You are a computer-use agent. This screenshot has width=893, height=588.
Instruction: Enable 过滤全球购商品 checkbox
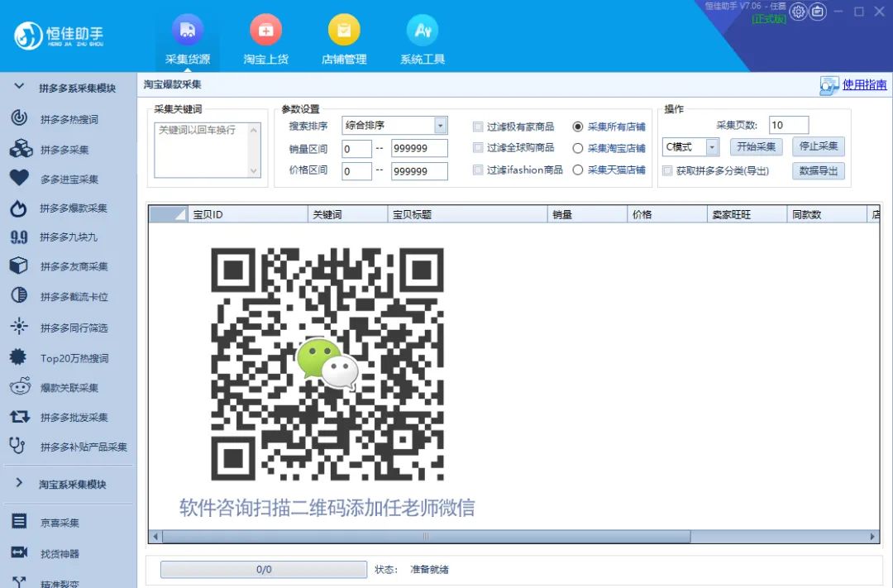pos(478,147)
